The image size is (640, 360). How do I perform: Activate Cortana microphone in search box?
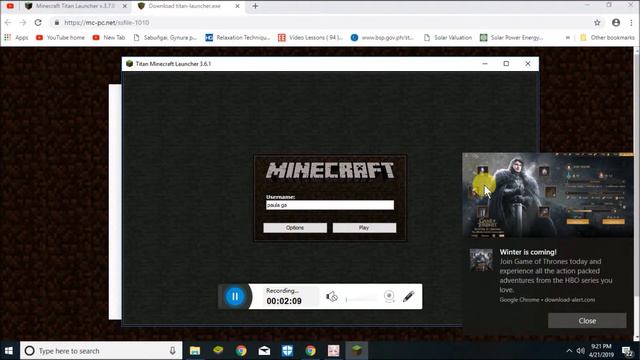pyautogui.click(x=173, y=351)
